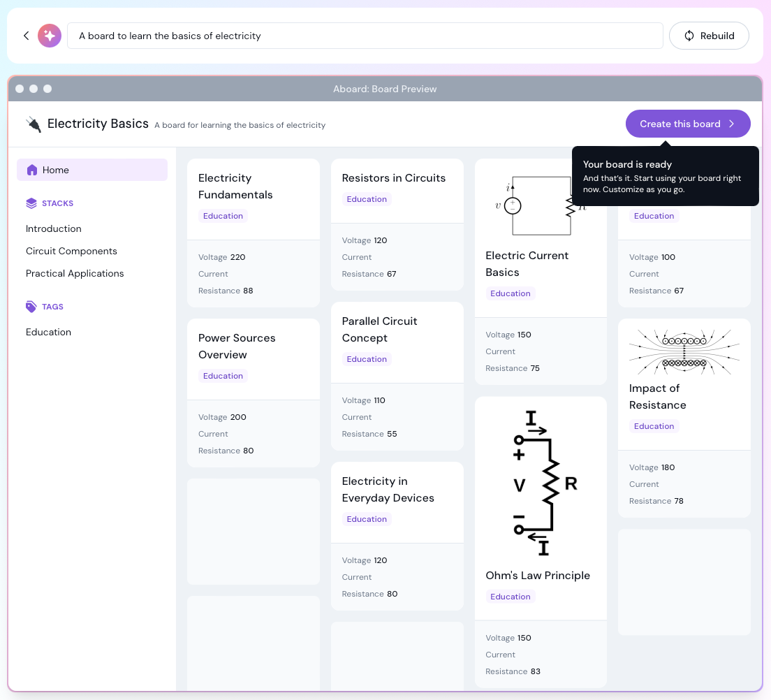
Task: Click the Tags label icon
Action: point(31,307)
